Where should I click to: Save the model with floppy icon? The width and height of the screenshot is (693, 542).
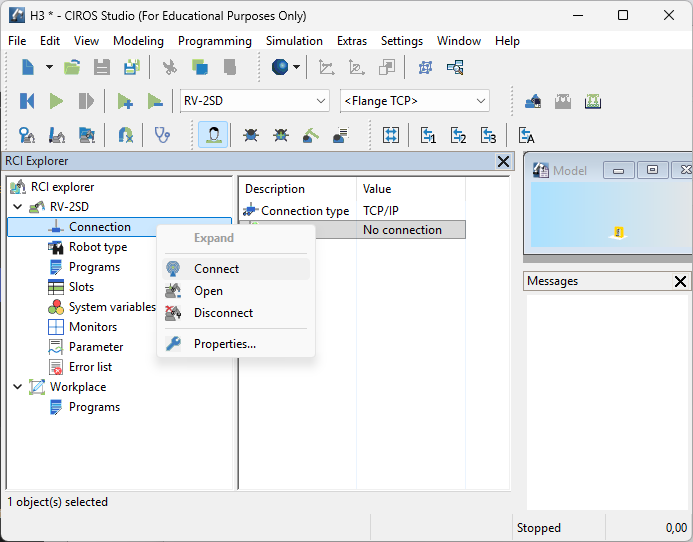(x=102, y=68)
